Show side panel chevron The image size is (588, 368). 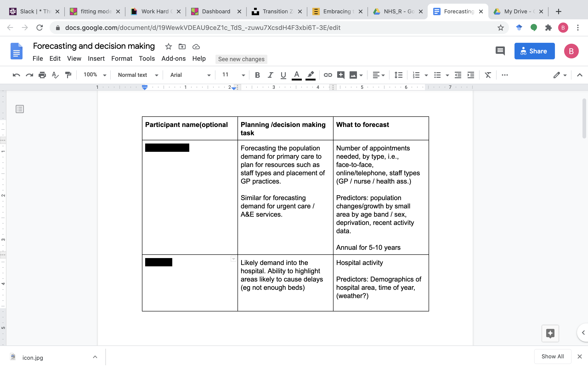coord(583,333)
